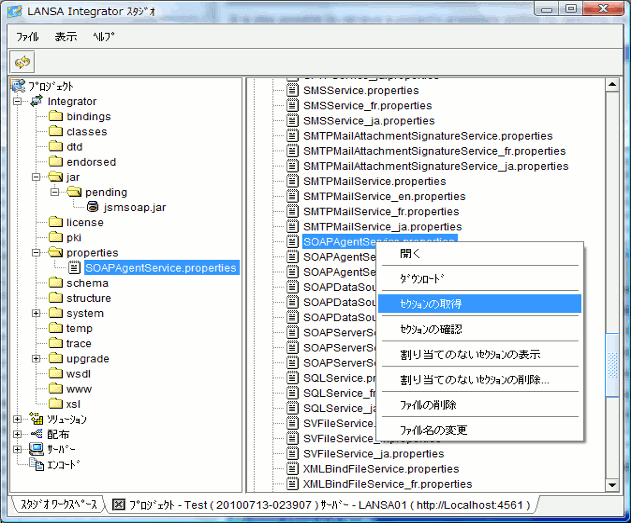Viewport: 631px width, 523px height.
Task: Select the dtd folder icon
Action: point(56,146)
